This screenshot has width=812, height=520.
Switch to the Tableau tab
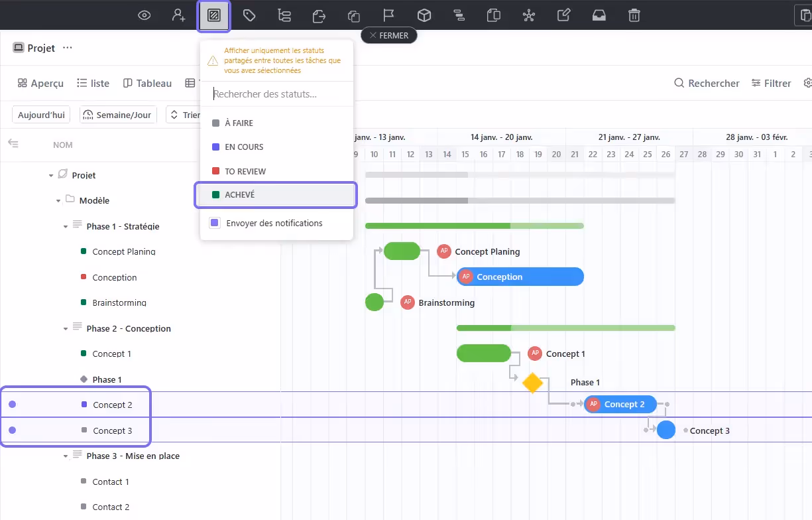pos(146,82)
